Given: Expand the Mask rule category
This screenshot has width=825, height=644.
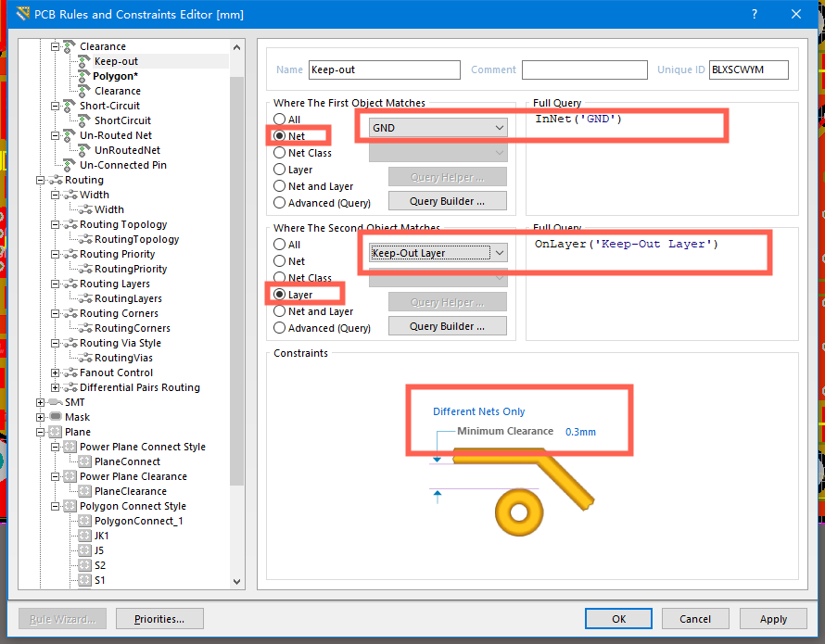Looking at the screenshot, I should click(40, 417).
